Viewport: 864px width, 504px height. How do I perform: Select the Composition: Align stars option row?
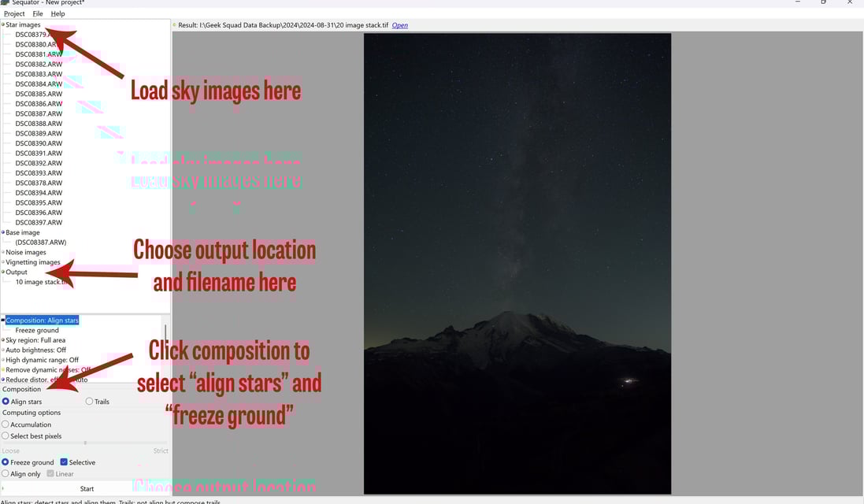click(x=43, y=321)
